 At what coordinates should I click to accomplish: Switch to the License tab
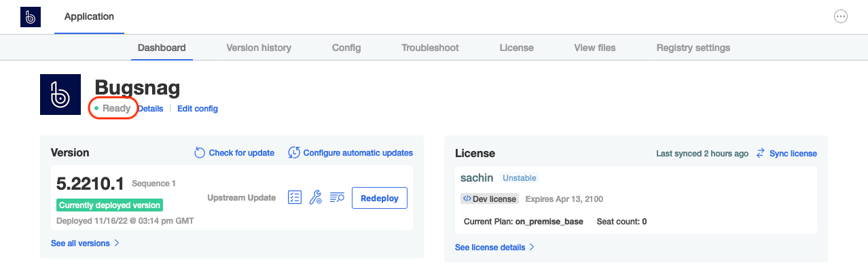tap(516, 48)
